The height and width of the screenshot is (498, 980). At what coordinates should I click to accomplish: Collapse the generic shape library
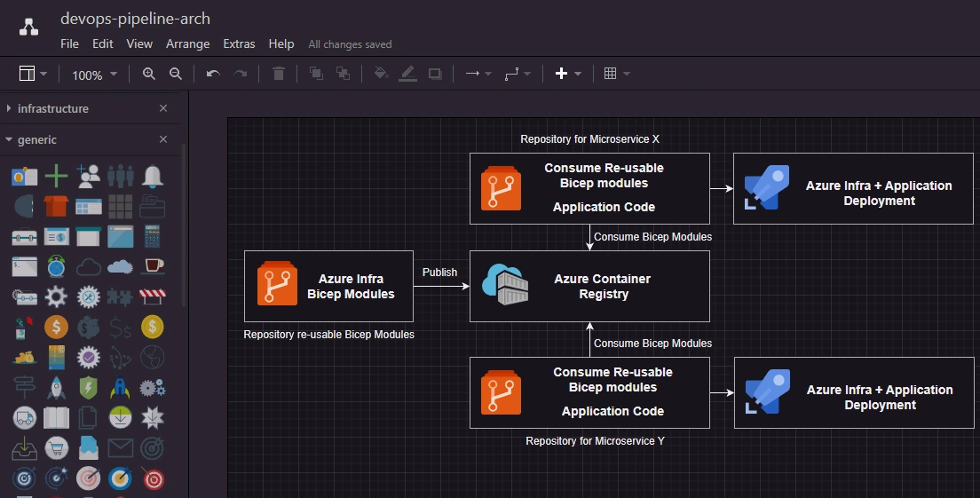[x=9, y=140]
